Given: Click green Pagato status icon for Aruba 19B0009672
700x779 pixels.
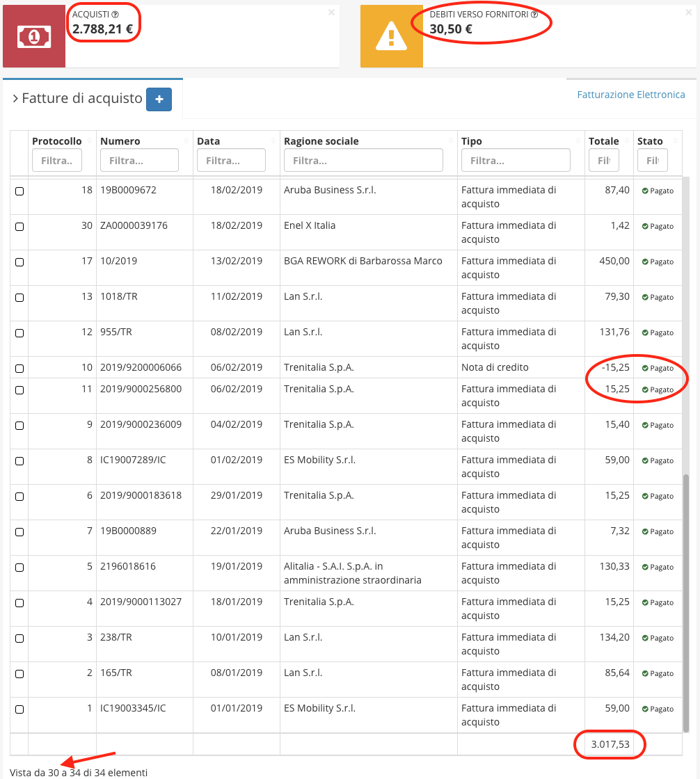Looking at the screenshot, I should [645, 191].
